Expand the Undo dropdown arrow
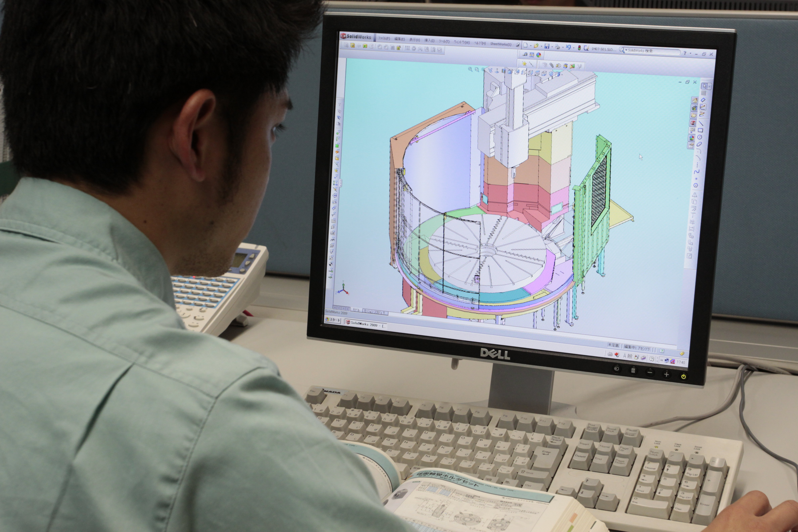 point(574,48)
